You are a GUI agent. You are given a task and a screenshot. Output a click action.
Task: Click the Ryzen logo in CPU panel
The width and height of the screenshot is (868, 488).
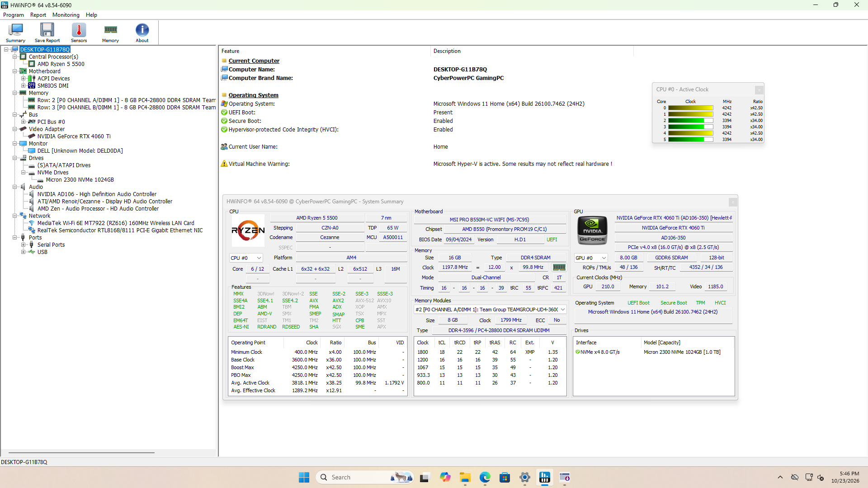pos(248,230)
